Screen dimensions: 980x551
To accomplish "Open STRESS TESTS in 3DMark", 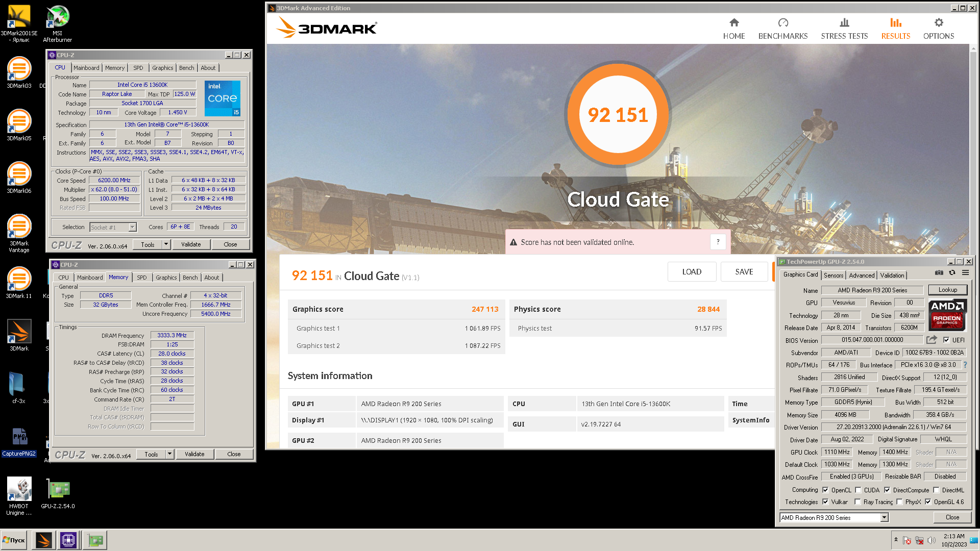I will coord(844,29).
